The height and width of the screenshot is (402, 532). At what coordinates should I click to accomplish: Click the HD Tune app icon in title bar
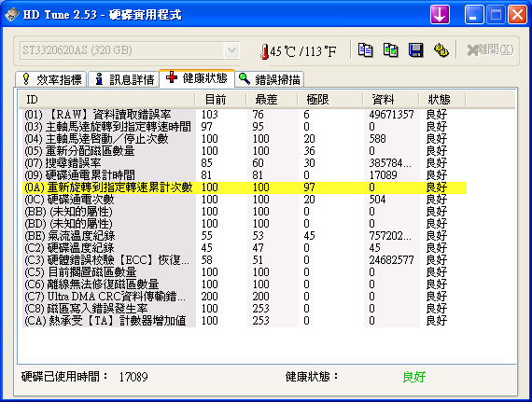pyautogui.click(x=12, y=15)
